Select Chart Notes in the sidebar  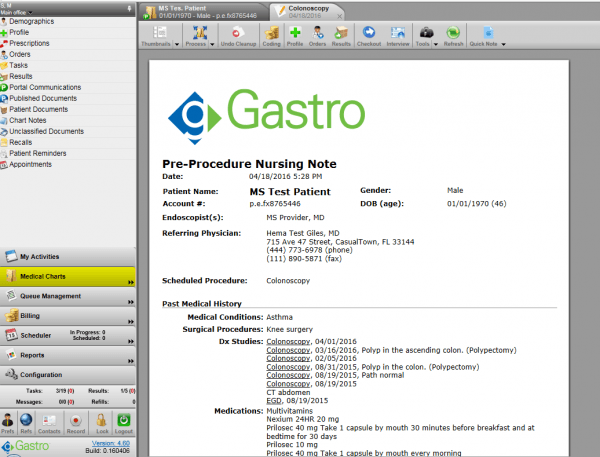[28, 121]
